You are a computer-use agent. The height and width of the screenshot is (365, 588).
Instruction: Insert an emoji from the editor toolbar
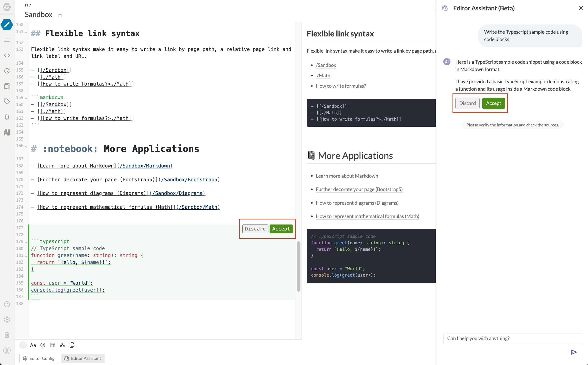43,345
